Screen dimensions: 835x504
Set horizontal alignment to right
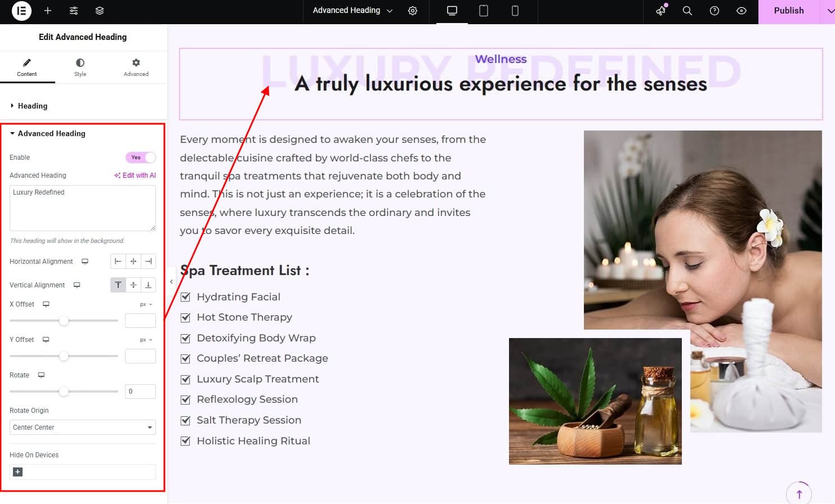[x=148, y=262]
